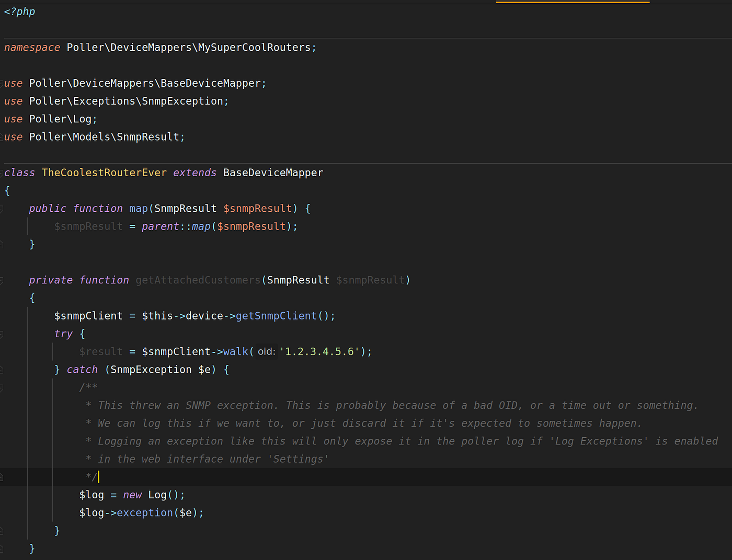This screenshot has width=732, height=560.
Task: Click the fold icon beside map's closing brace
Action: click(x=2, y=244)
